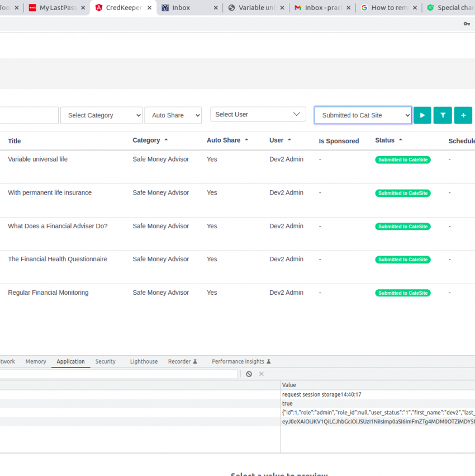Click the green plus add button
This screenshot has height=476, width=475.
[463, 115]
